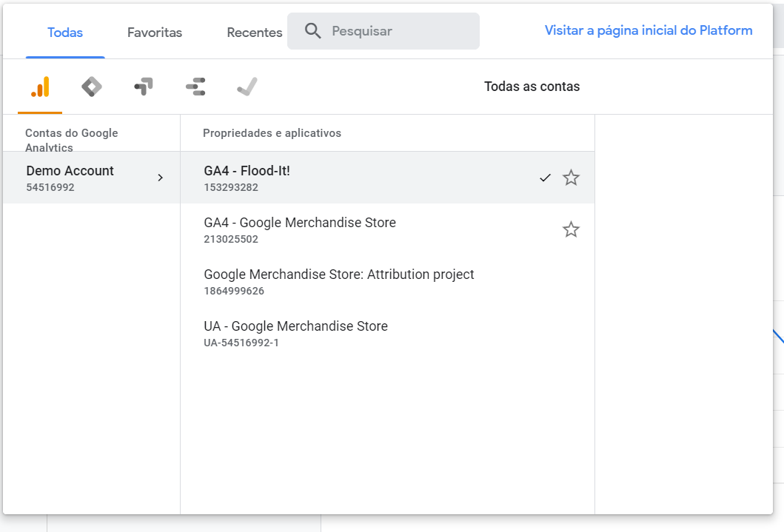Select UA - Google Merchandise Store property
784x532 pixels.
pos(387,333)
